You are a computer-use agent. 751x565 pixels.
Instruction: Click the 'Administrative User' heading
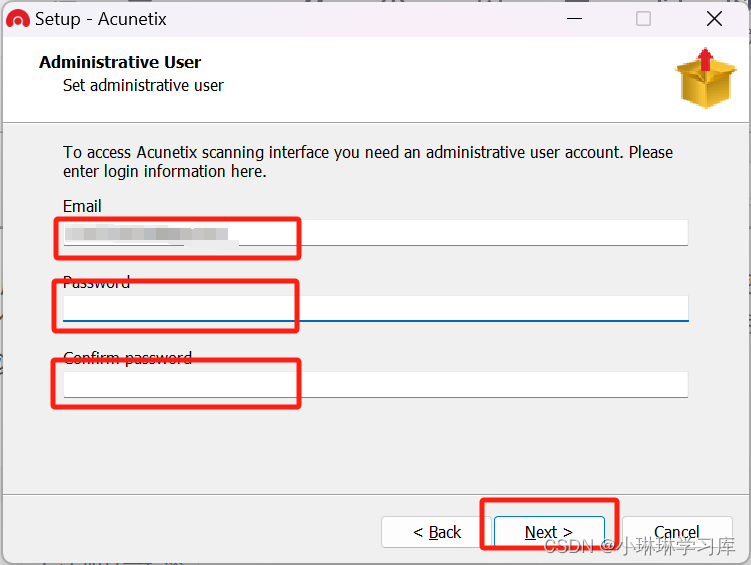point(120,62)
